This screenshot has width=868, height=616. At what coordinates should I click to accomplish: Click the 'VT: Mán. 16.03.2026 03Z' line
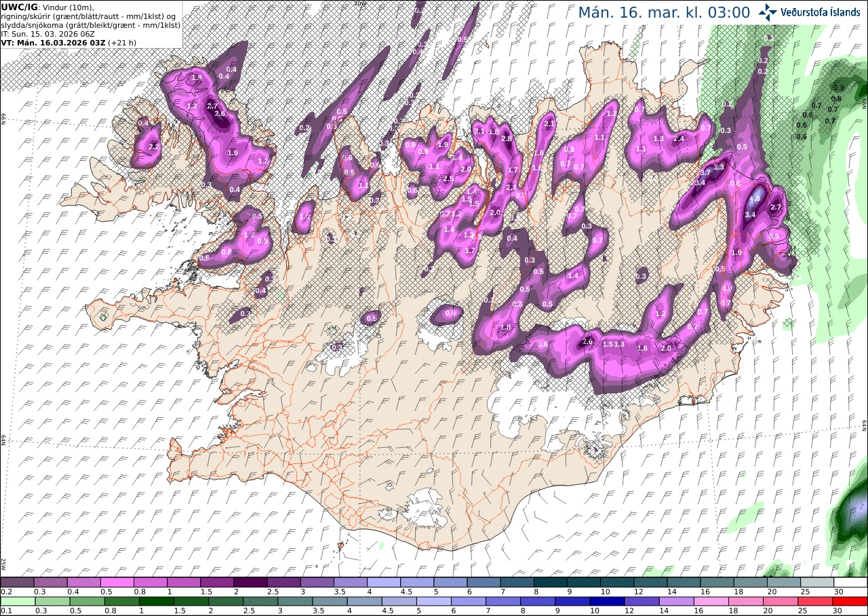point(53,42)
